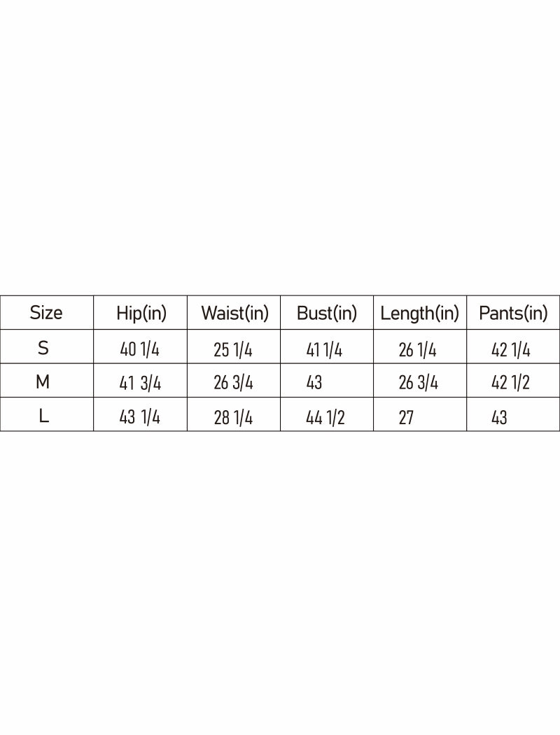Click the Size column header
This screenshot has height=735, width=560.
46,313
